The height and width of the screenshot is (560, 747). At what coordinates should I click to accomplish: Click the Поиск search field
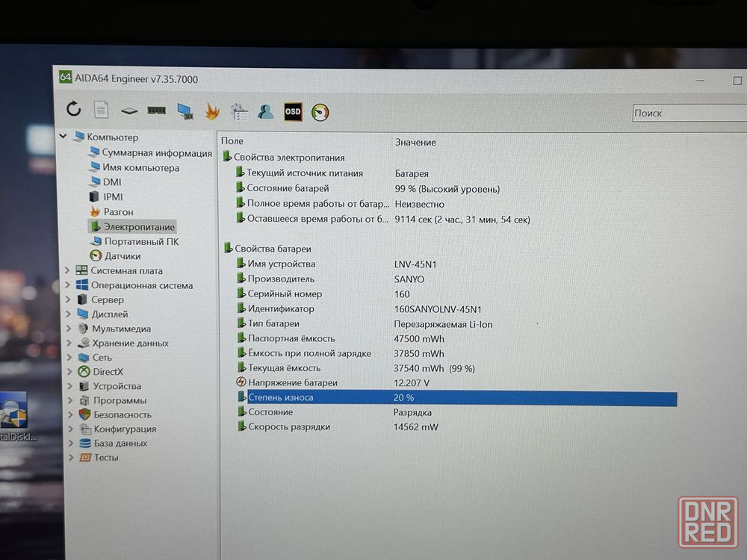click(689, 113)
